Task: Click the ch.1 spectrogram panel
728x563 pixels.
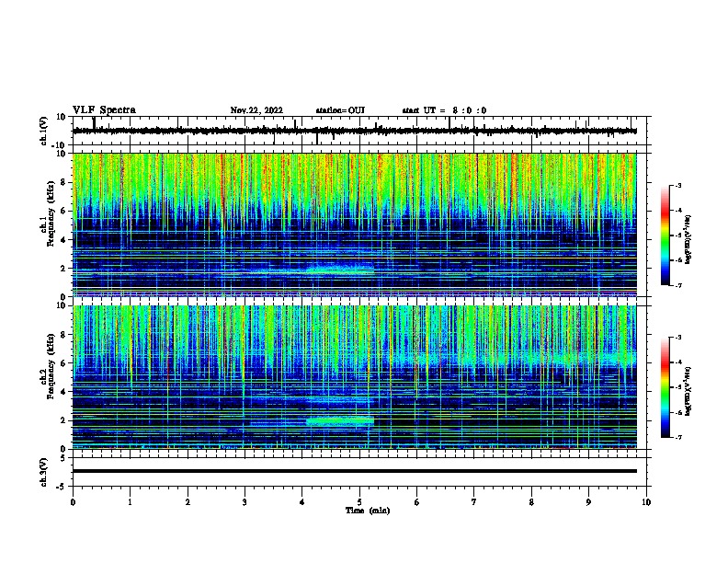Action: click(354, 224)
